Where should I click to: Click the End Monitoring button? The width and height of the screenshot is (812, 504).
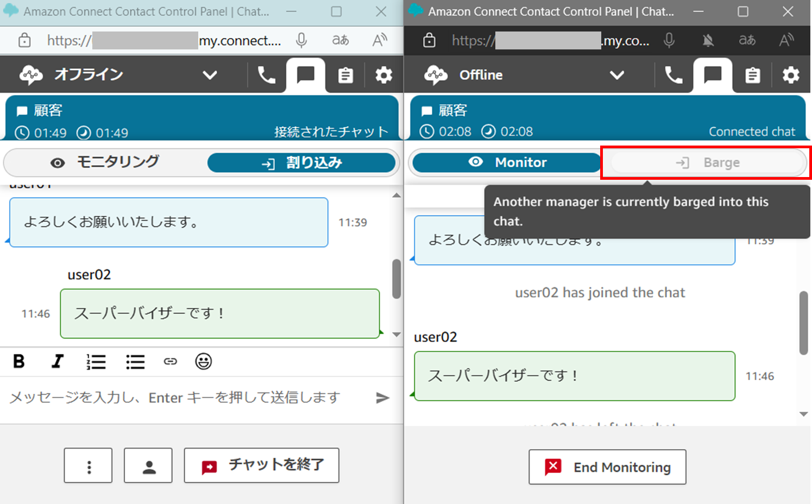(607, 467)
